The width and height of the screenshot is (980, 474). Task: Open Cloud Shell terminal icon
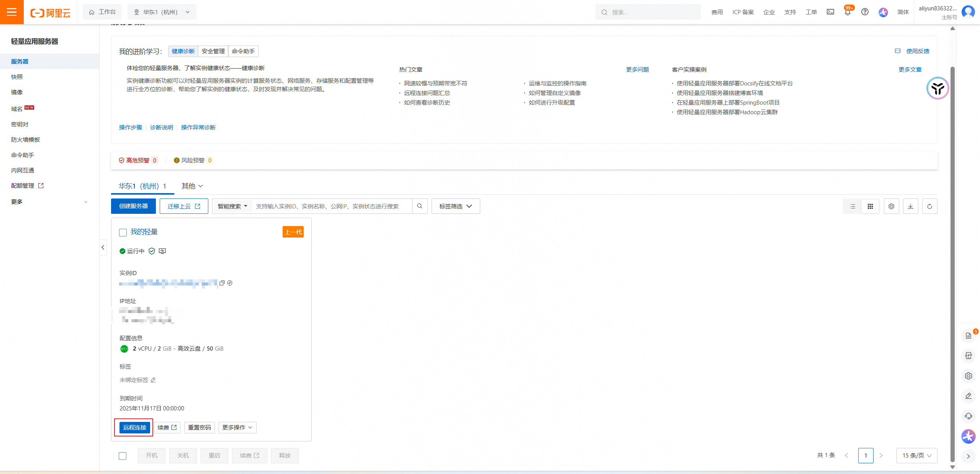coord(830,12)
